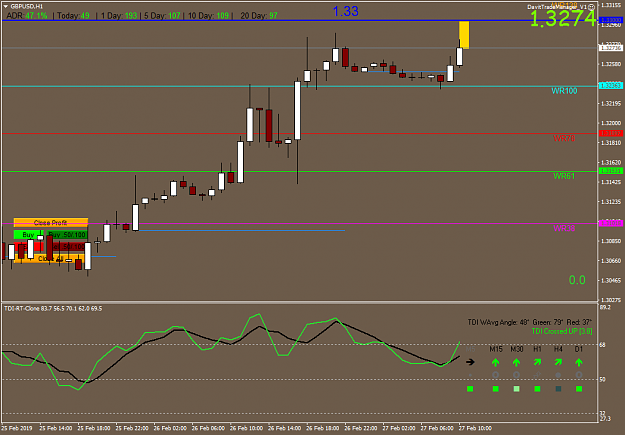Click the Close All button
The width and height of the screenshot is (625, 435).
pyautogui.click(x=51, y=259)
